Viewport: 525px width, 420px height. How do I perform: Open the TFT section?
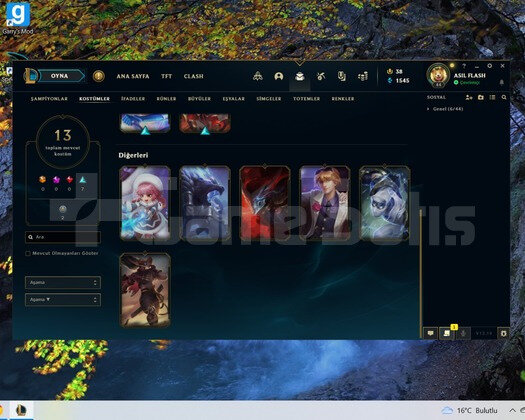coord(166,76)
